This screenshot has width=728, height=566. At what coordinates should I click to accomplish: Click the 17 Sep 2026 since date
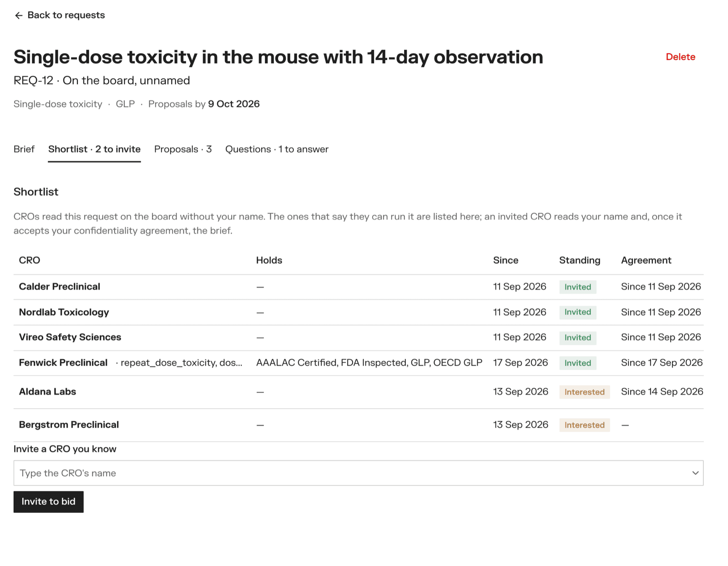coord(521,363)
